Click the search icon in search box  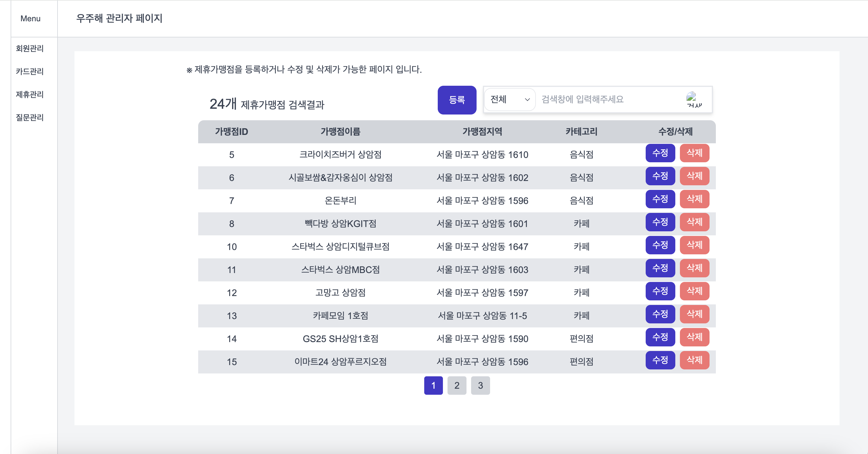(693, 100)
